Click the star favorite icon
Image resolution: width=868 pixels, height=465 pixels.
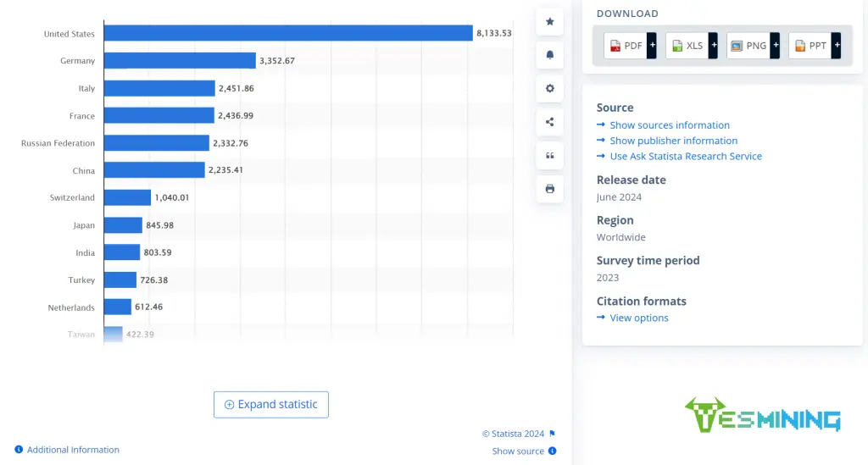point(549,22)
